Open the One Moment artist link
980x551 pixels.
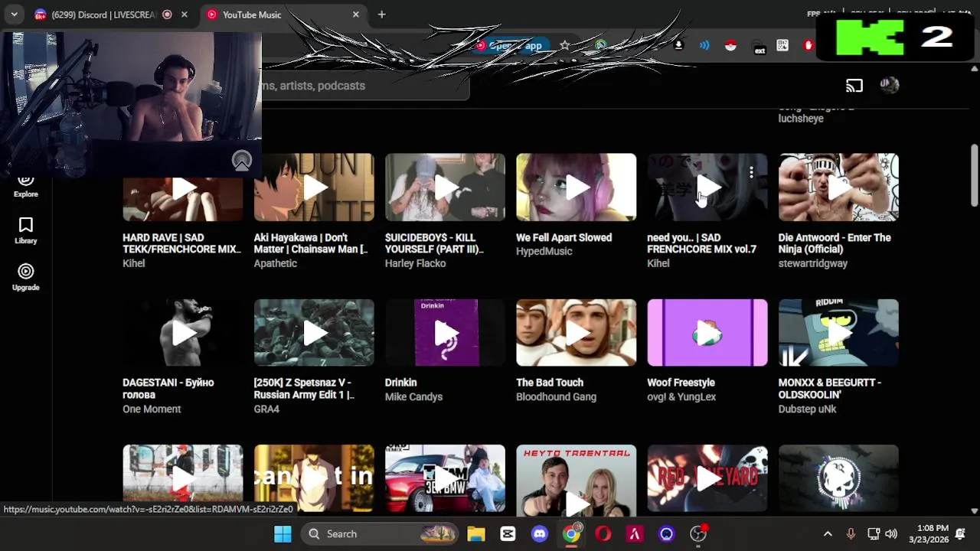152,409
